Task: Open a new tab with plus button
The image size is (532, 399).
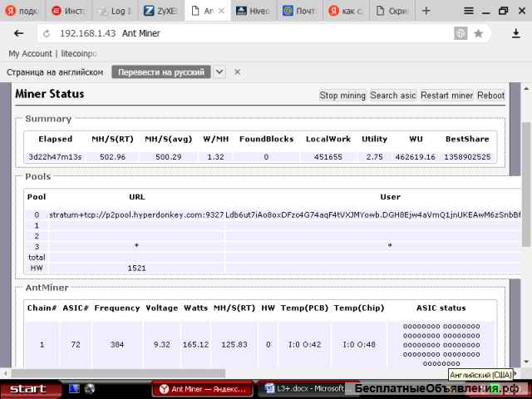Action: (x=426, y=11)
